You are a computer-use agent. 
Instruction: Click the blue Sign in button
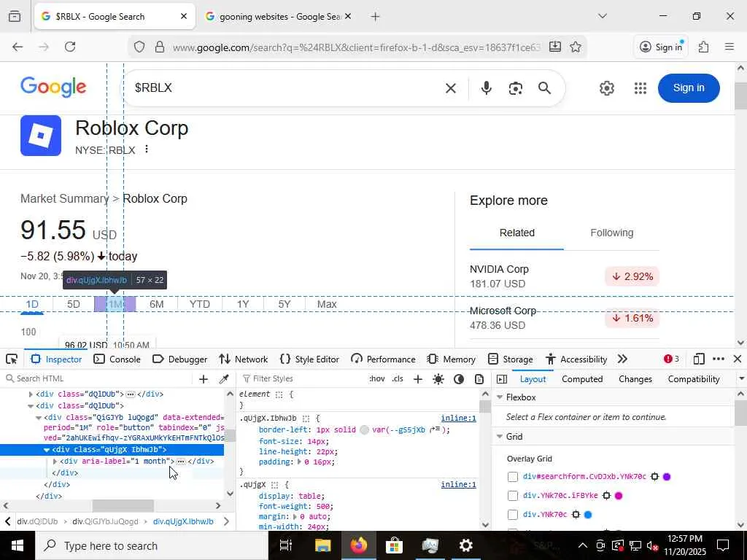(x=689, y=88)
